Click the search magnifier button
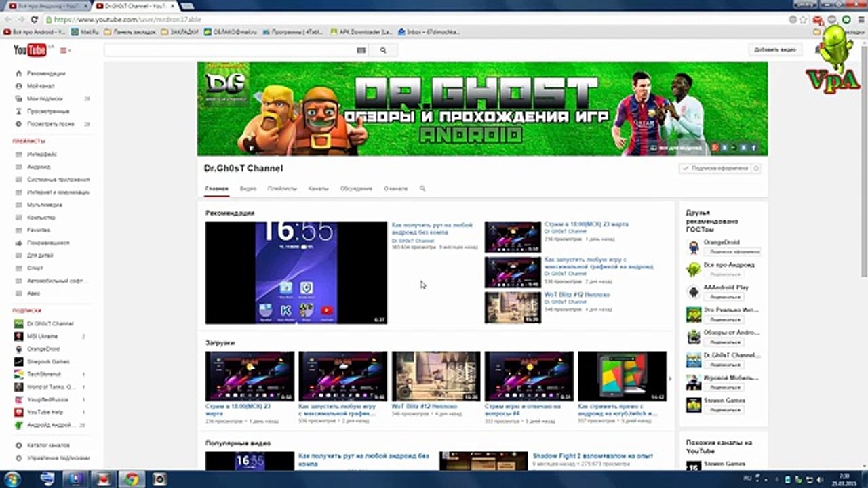 click(x=383, y=50)
